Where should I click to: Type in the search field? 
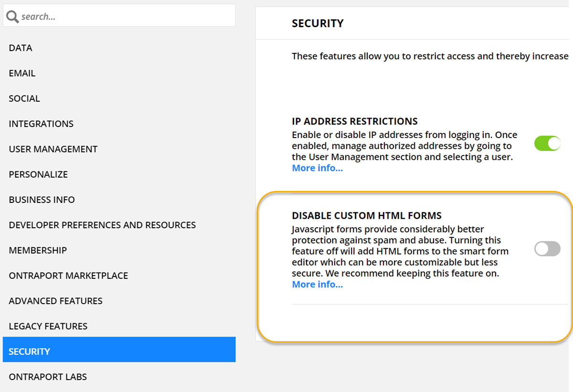(x=124, y=17)
